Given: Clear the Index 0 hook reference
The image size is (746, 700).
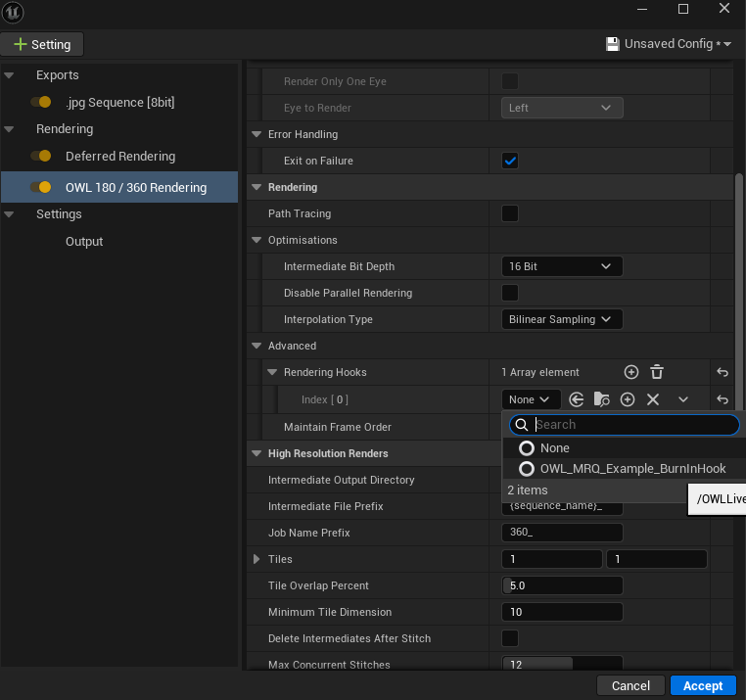Looking at the screenshot, I should point(653,399).
